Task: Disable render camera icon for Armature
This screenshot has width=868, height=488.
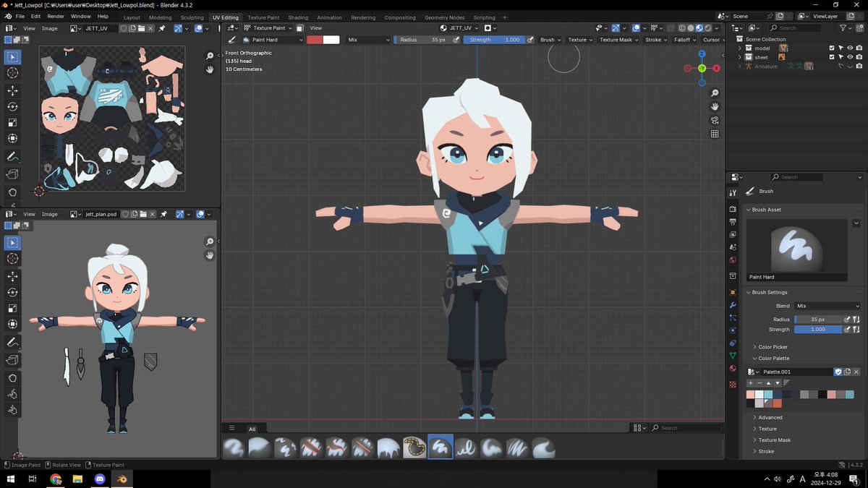Action: coord(859,67)
